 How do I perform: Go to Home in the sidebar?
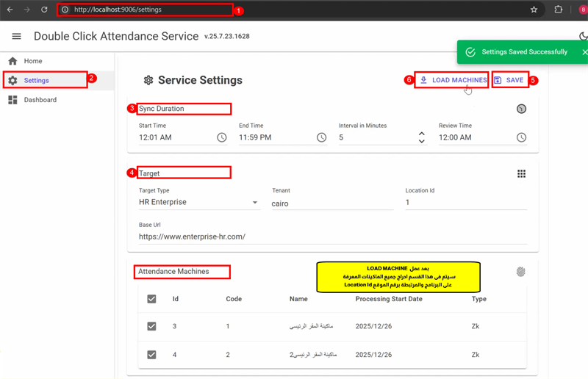coord(32,61)
